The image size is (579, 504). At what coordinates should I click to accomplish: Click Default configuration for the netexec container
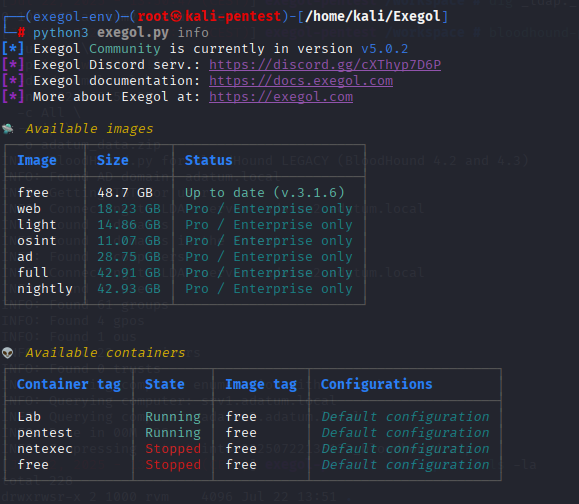(405, 449)
